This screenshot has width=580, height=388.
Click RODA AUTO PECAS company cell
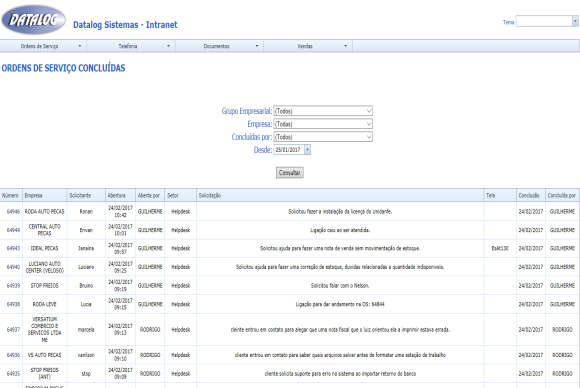pyautogui.click(x=44, y=212)
